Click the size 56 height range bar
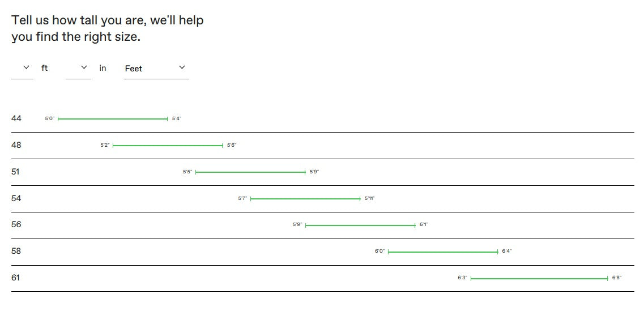Viewport: 644px width, 332px height. click(x=360, y=225)
